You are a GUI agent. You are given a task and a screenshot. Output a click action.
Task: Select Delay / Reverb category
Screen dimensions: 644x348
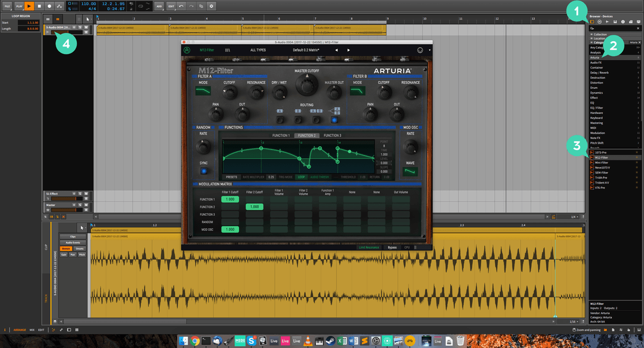[x=615, y=73]
